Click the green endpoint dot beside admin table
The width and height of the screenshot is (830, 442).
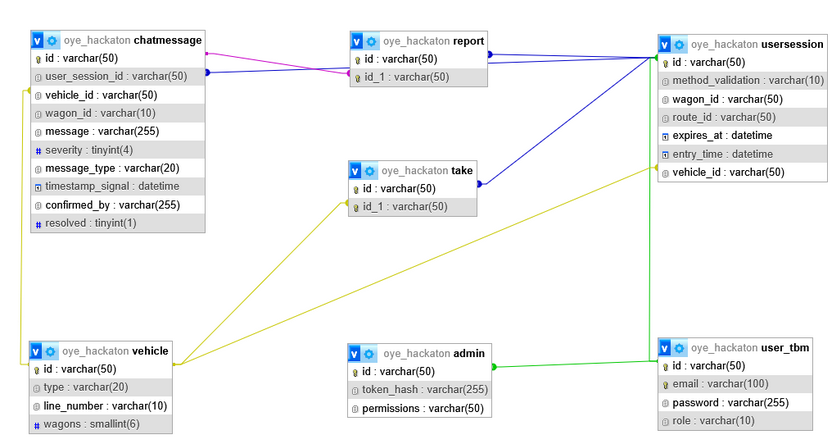(494, 367)
